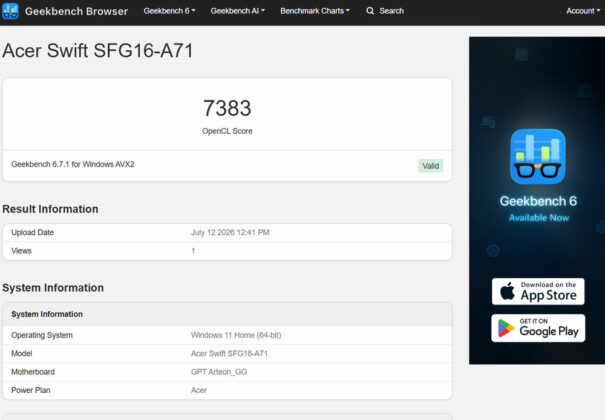This screenshot has width=605, height=420.
Task: Click the Operating System row label
Action: tap(42, 335)
